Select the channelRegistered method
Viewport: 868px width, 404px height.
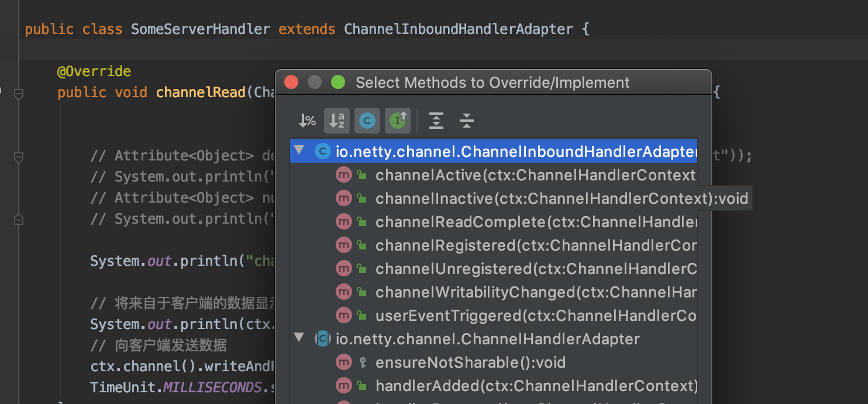tap(494, 245)
